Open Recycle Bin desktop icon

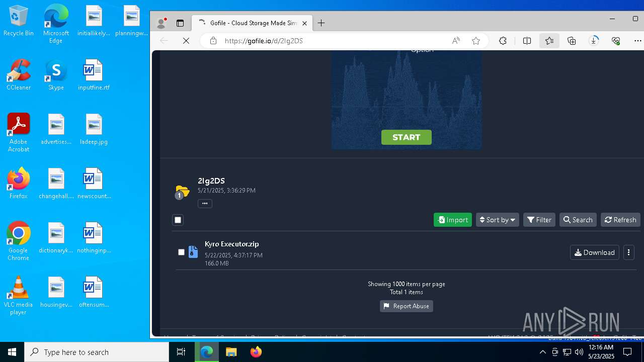19,21
